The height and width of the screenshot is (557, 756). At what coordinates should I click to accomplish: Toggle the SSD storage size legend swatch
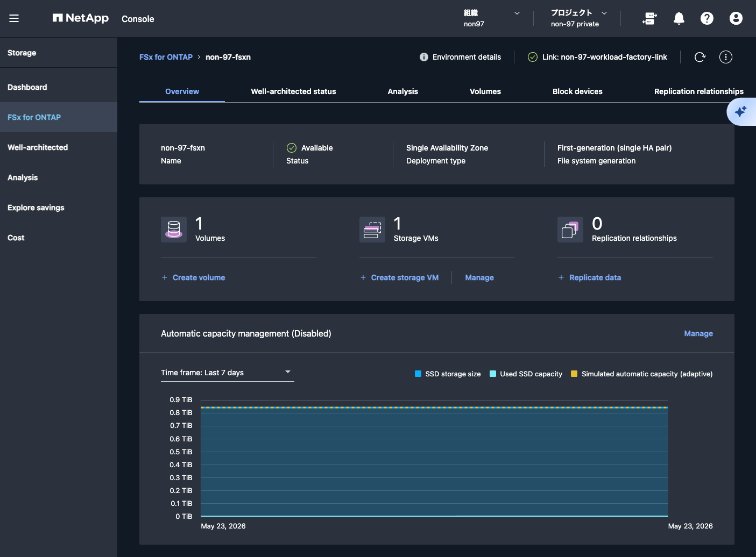418,374
